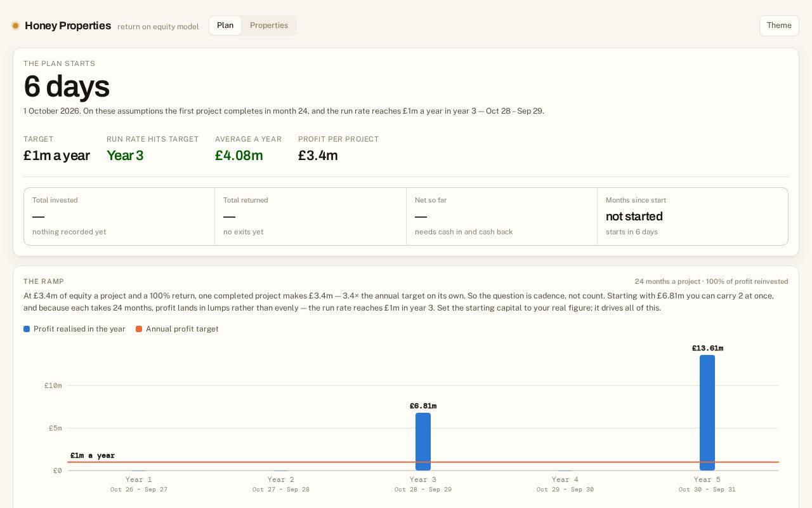The image size is (812, 508).
Task: Click the 'Profit realised in the year' legend label
Action: (x=79, y=329)
